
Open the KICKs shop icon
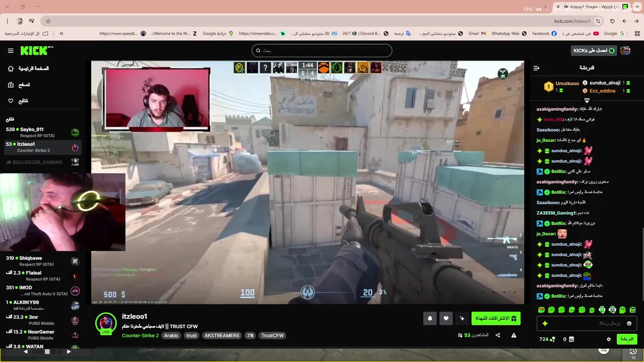571,339
